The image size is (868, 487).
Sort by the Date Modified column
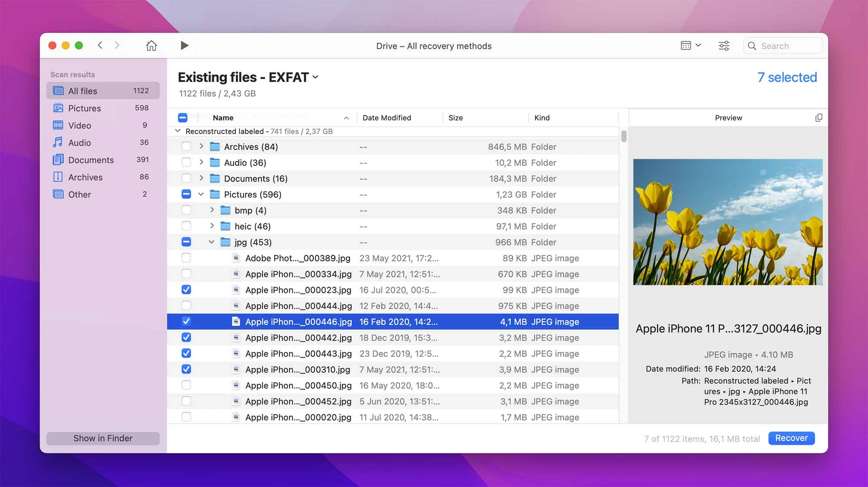coord(387,118)
